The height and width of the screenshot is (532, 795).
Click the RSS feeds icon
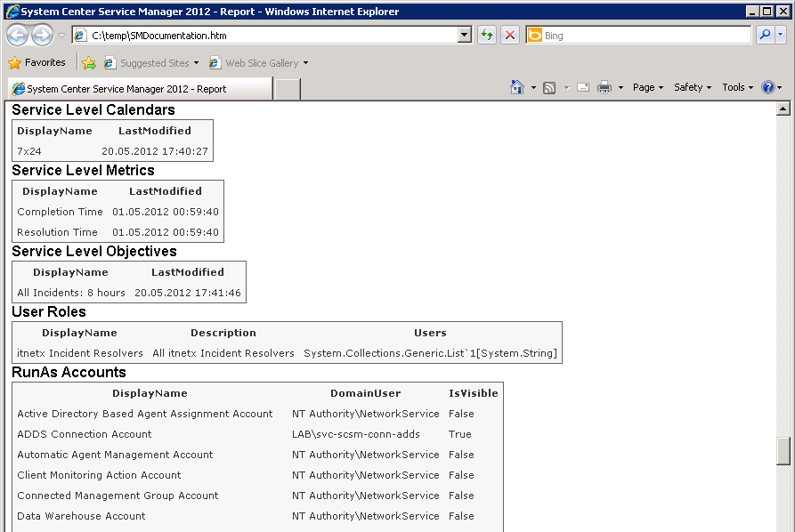coord(549,87)
